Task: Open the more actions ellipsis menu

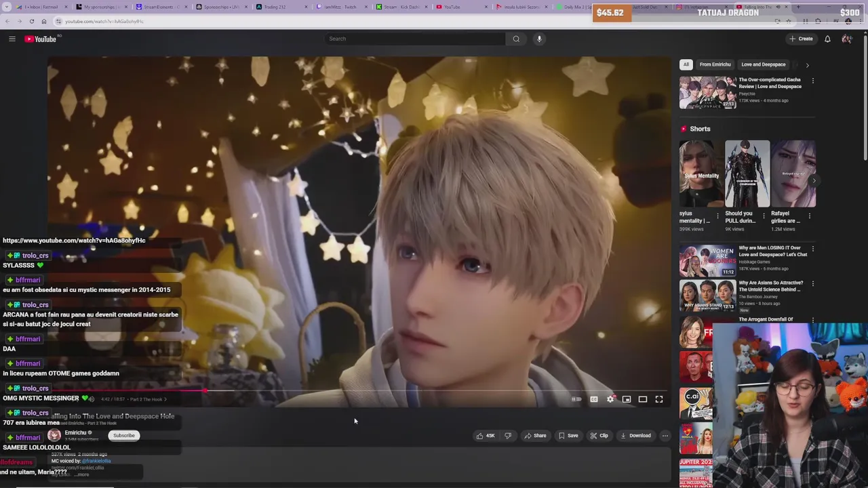Action: coord(665,436)
